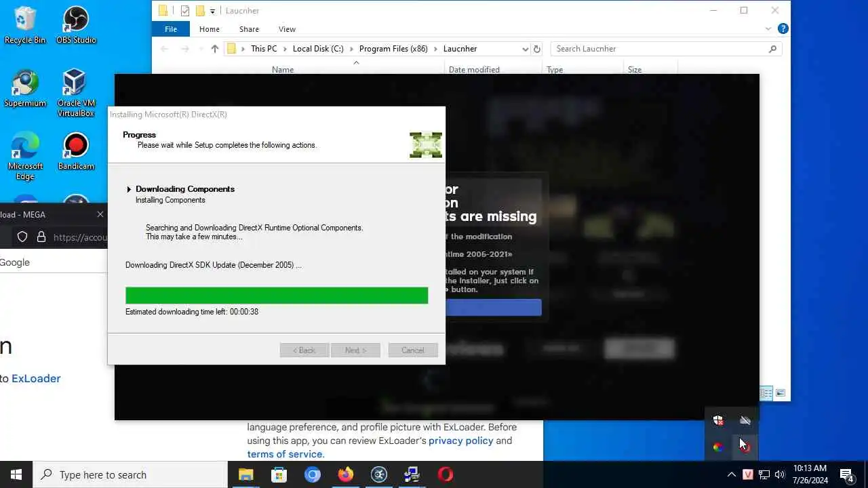Click Cancel in the DirectX installer
Screen dimensions: 868x488
[413, 350]
